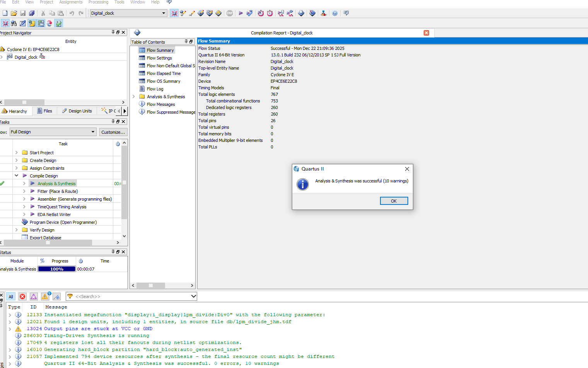Click the Customize... button
The height and width of the screenshot is (368, 588).
click(x=113, y=132)
